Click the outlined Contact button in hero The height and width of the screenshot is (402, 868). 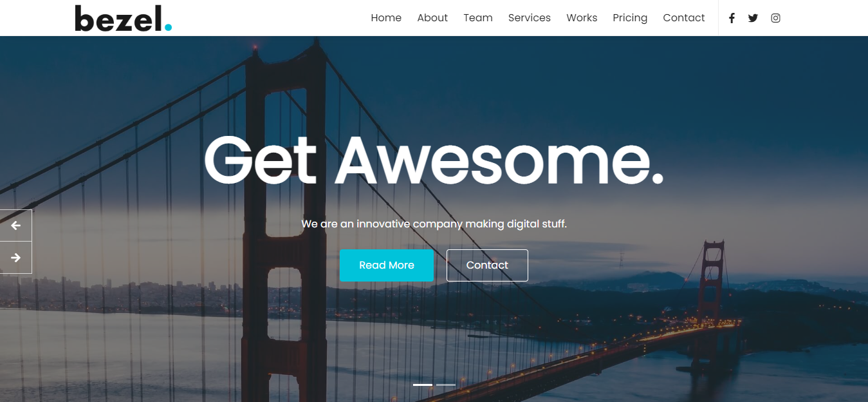(487, 265)
